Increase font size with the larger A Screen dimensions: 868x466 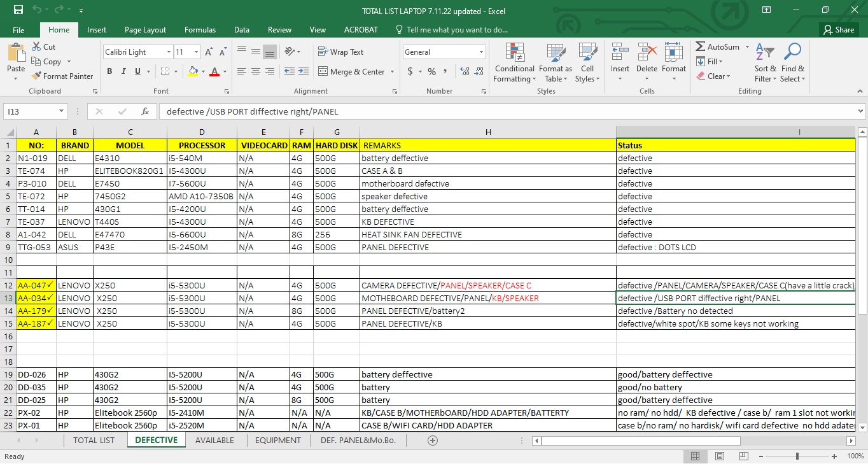pos(209,52)
